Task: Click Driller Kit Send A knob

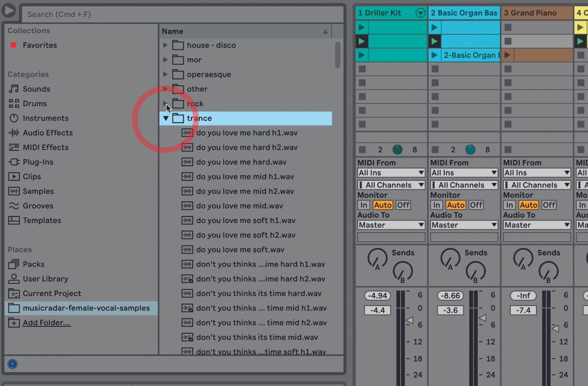Action: pyautogui.click(x=376, y=258)
